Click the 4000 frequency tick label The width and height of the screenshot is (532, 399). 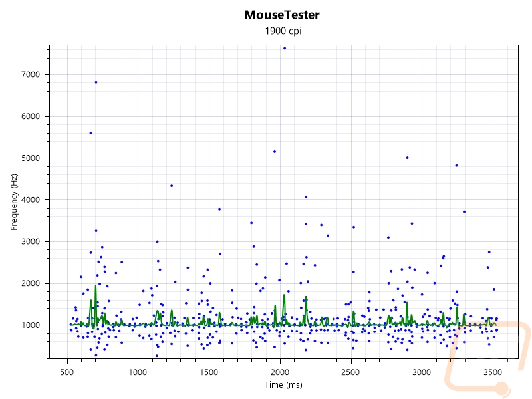click(x=31, y=200)
